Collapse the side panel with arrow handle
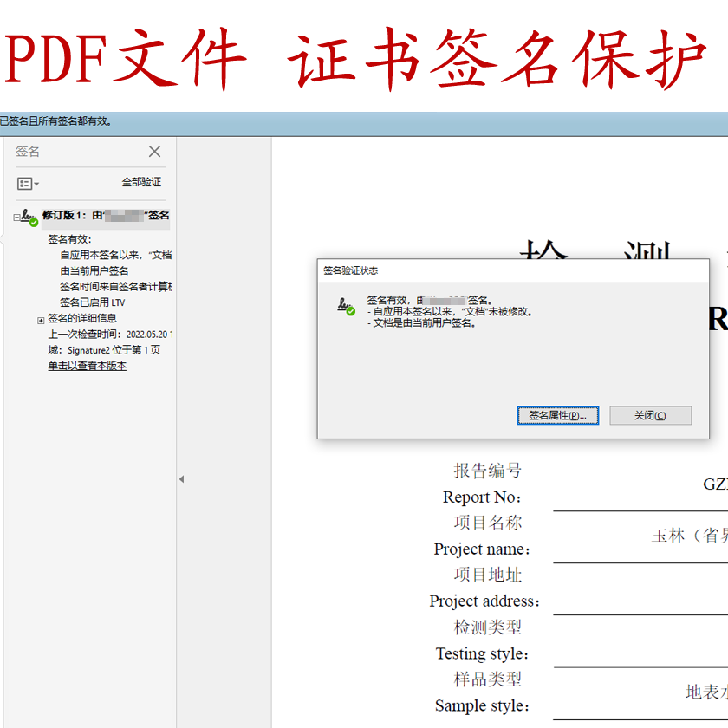728x728 pixels. (x=181, y=479)
